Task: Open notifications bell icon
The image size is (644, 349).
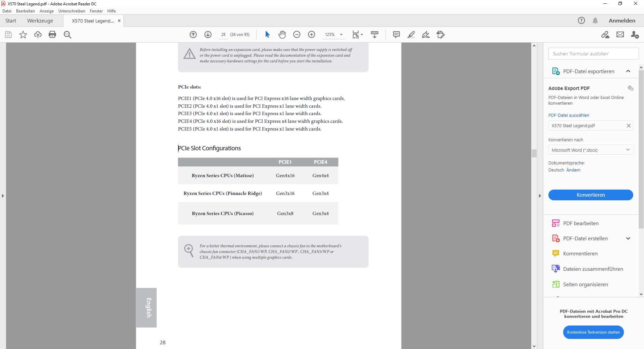Action: click(595, 20)
